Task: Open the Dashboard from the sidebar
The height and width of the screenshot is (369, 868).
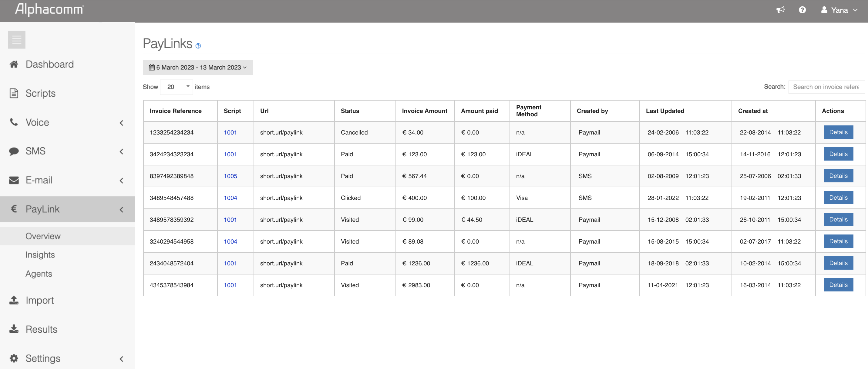Action: point(49,64)
